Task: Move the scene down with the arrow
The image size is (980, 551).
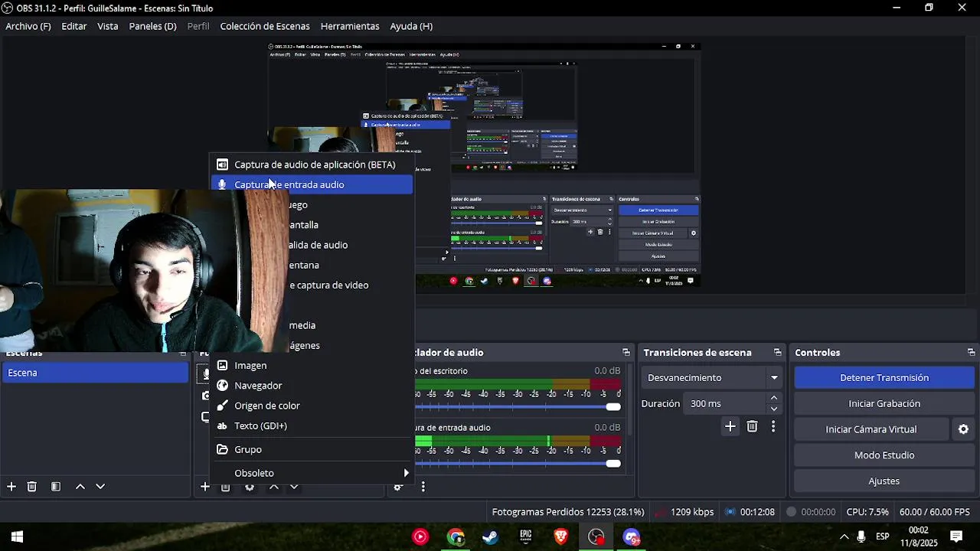Action: [100, 487]
